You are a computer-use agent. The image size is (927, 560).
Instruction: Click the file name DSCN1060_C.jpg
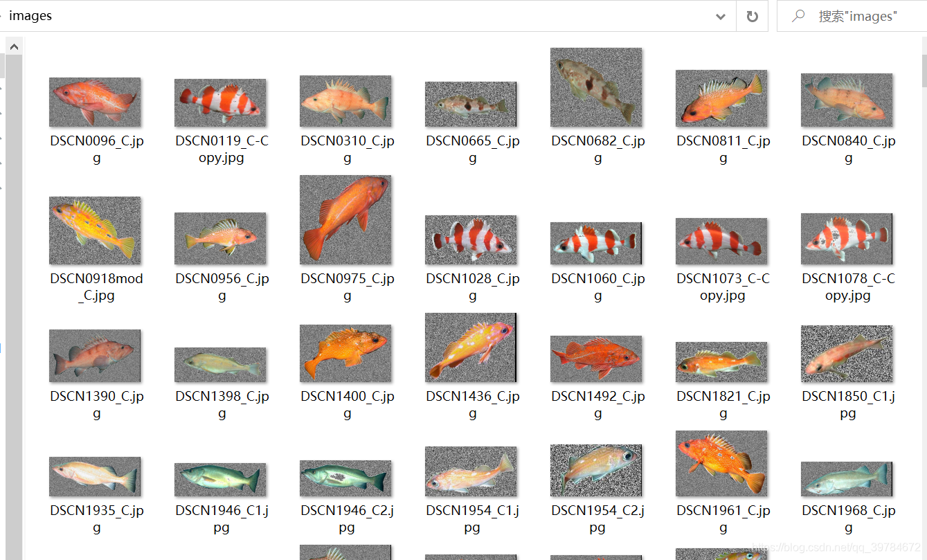point(598,287)
